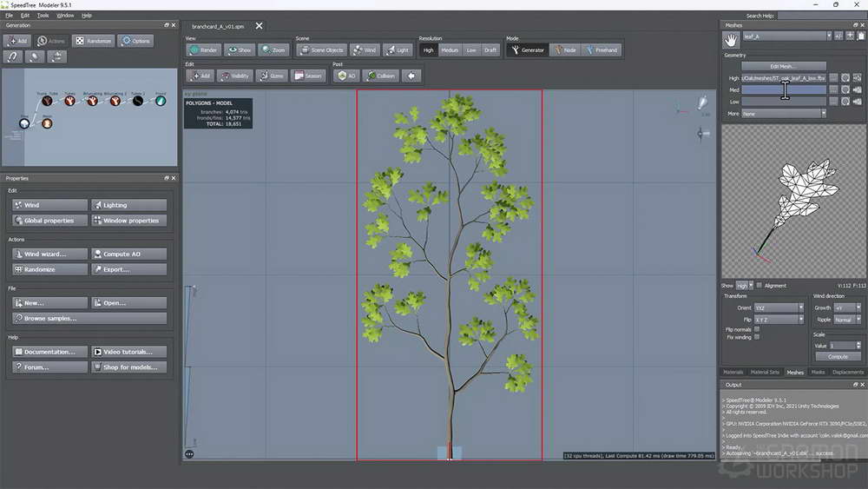Click the Scale Value stepper arrows
Image resolution: width=868 pixels, height=489 pixels.
point(858,346)
